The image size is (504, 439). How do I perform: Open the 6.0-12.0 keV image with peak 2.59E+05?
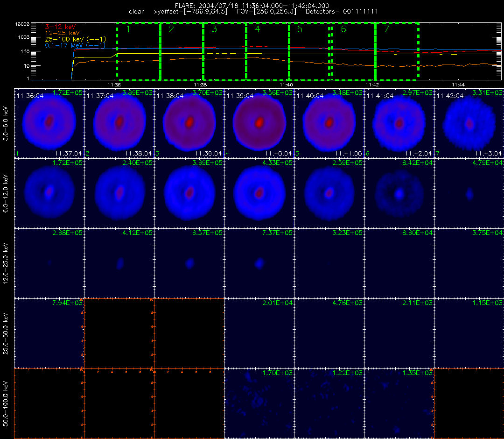click(329, 194)
